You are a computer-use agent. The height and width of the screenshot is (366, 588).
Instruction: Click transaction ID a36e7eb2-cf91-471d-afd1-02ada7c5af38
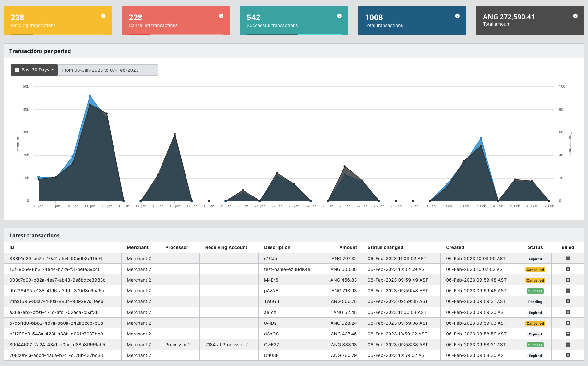54,312
